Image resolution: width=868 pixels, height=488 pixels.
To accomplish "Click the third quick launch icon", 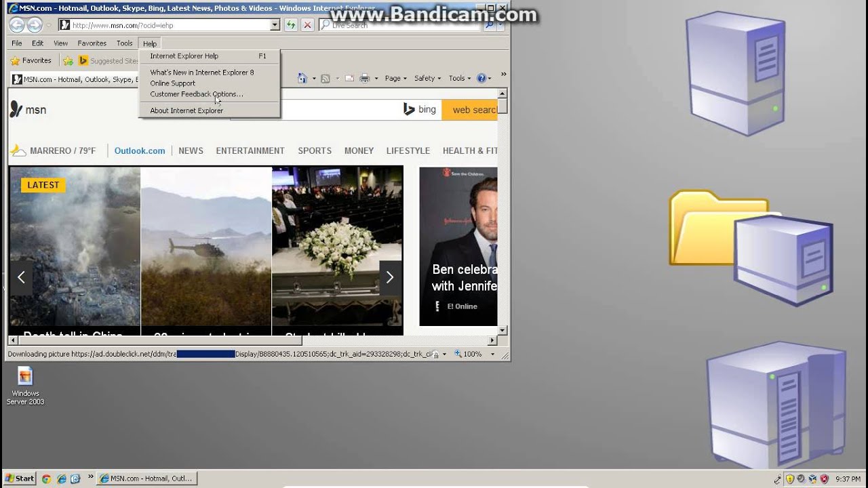I will click(x=75, y=479).
